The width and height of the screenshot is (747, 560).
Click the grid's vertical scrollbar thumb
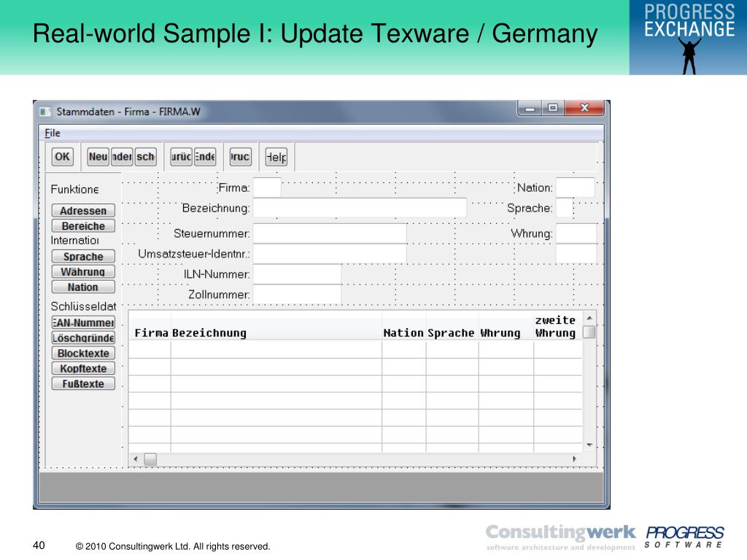589,332
